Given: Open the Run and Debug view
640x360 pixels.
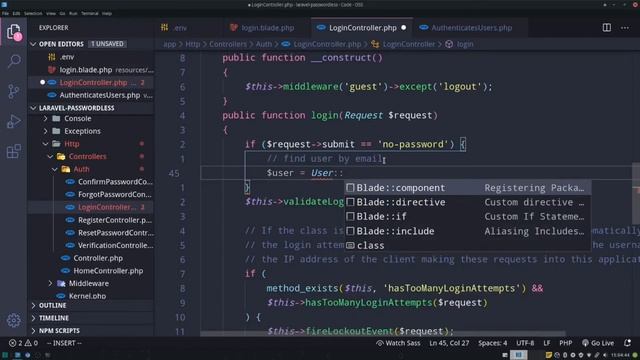Looking at the screenshot, I should [14, 121].
